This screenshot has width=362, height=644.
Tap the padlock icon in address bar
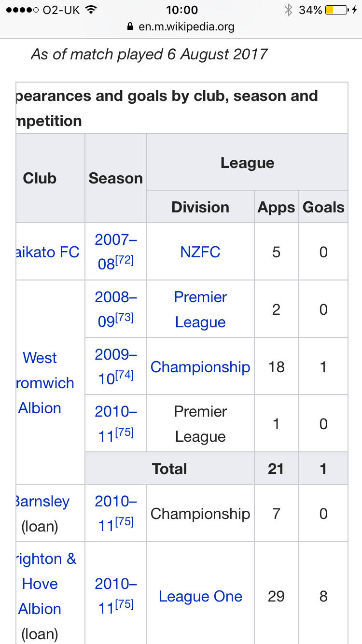click(129, 27)
